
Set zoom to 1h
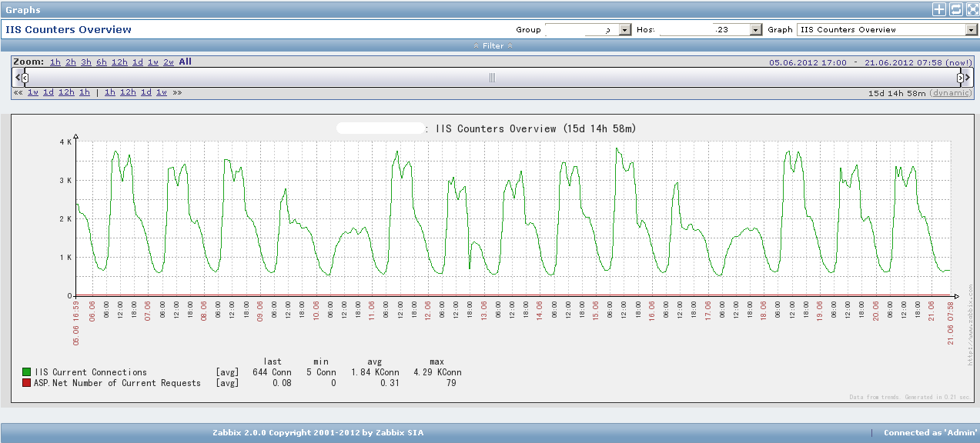[55, 62]
